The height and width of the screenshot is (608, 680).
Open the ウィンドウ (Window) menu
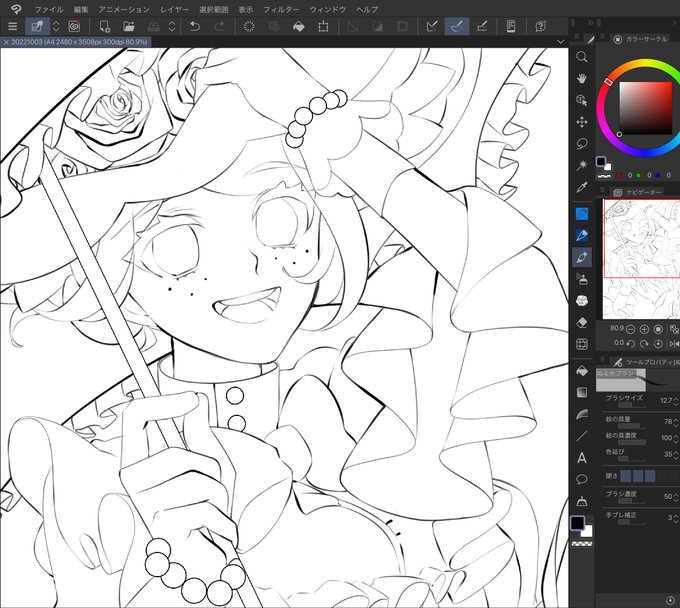[x=327, y=9]
